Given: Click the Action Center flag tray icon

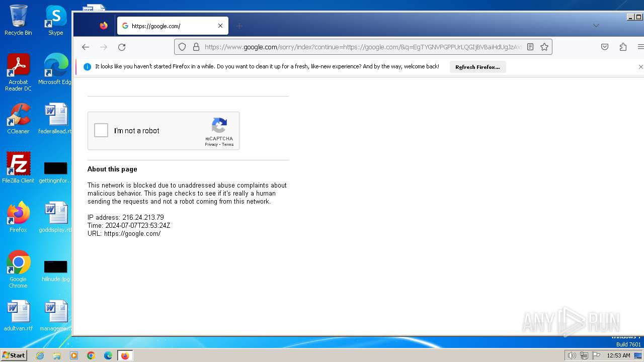Looking at the screenshot, I should (x=596, y=355).
